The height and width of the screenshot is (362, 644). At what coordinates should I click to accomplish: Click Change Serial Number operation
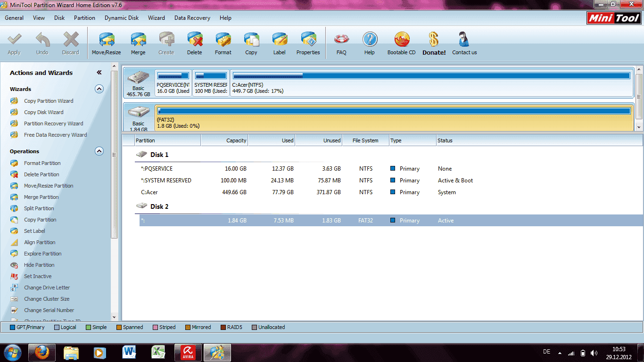(49, 310)
